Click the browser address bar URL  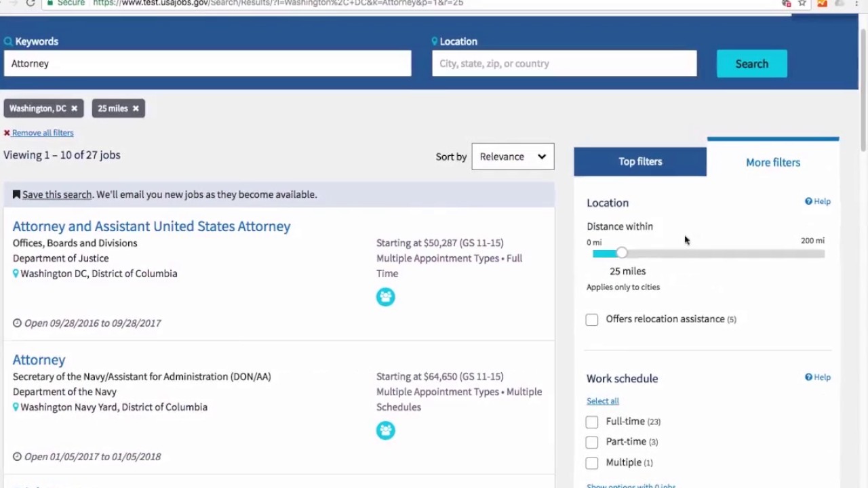(x=278, y=3)
